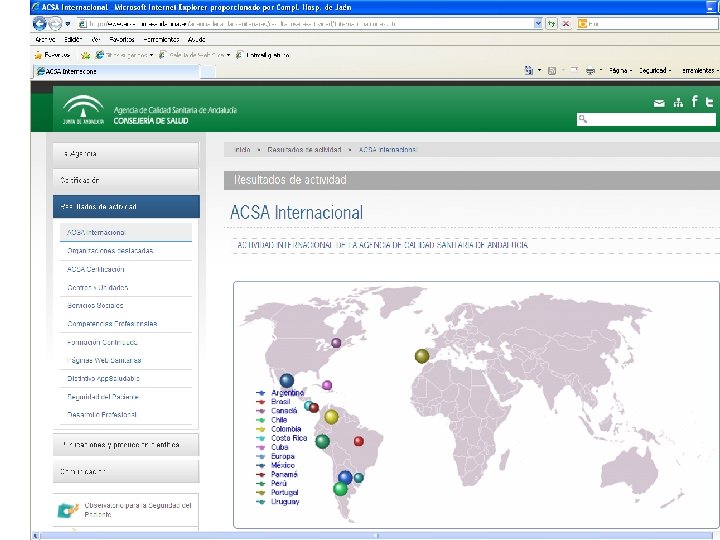Click the Hotmail gratuito favorites link
This screenshot has height=540, width=720.
[x=263, y=55]
